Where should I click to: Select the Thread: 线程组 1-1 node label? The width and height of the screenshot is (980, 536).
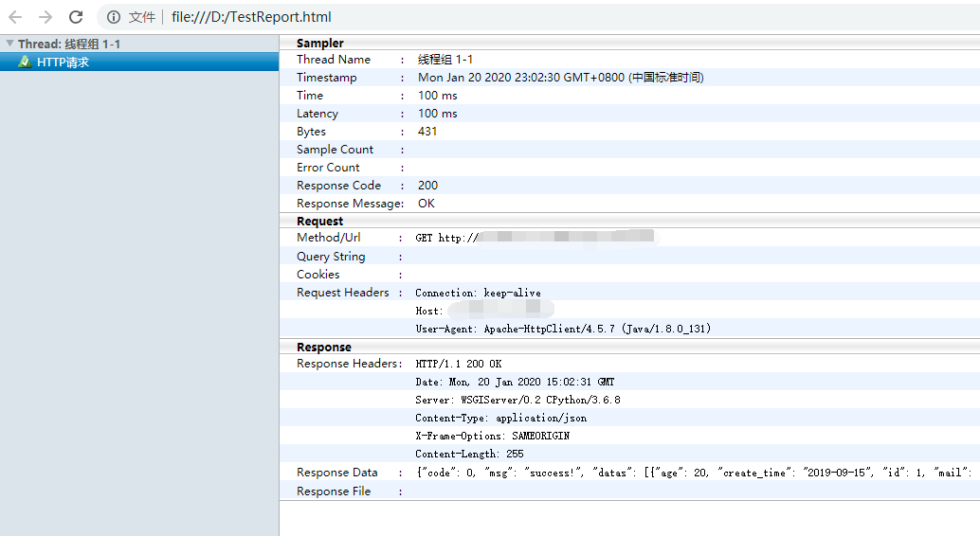coord(68,45)
